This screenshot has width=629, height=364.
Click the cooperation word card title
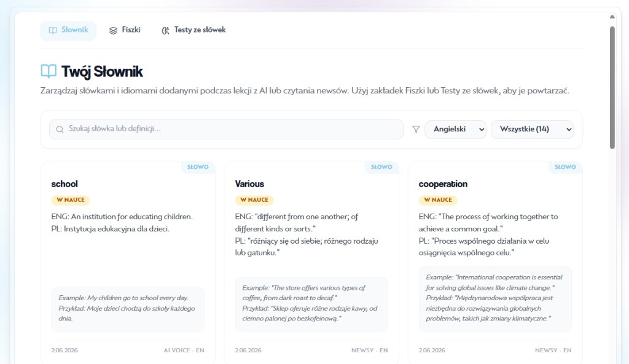pos(443,184)
